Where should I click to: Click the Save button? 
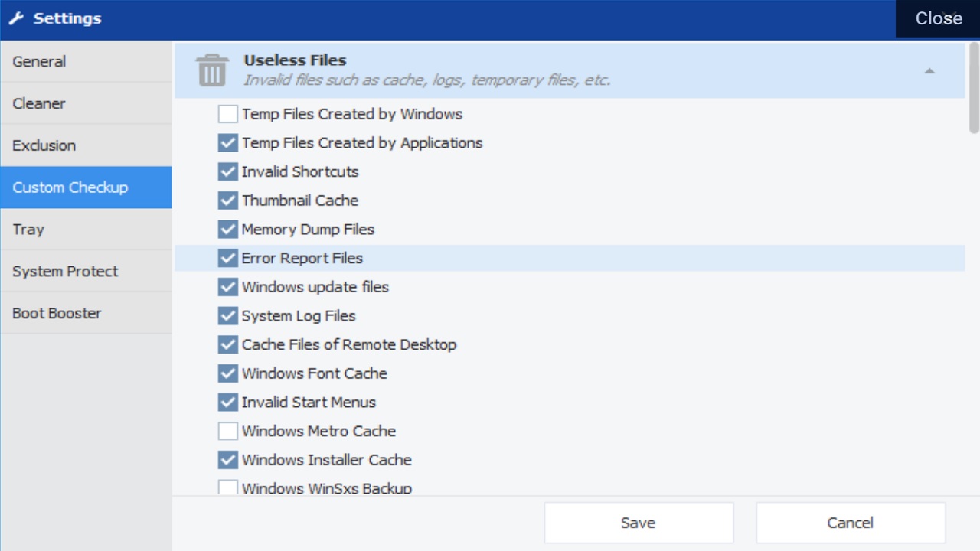(639, 523)
